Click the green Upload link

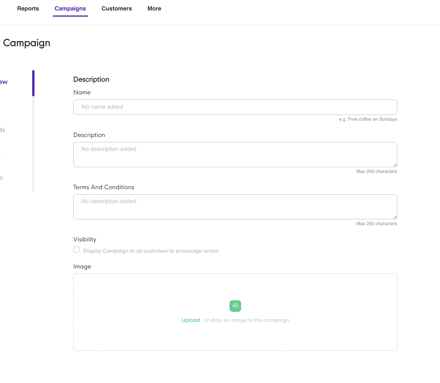(x=191, y=320)
